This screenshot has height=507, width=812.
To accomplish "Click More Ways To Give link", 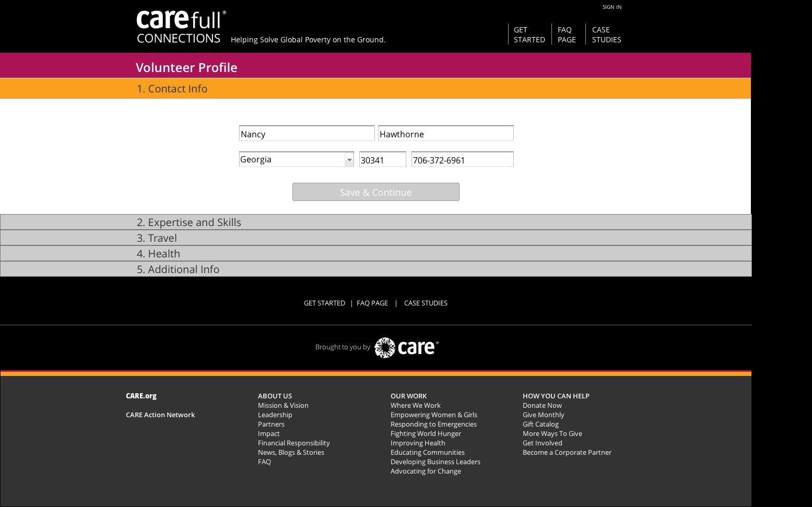I will coord(552,433).
